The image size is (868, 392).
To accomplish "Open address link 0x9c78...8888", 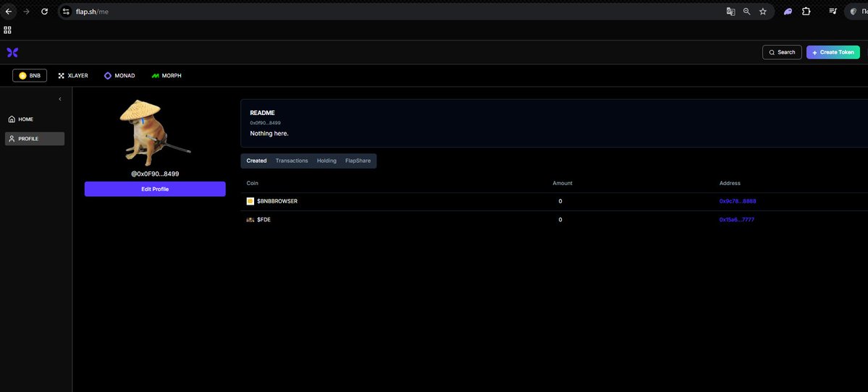I will tap(738, 201).
